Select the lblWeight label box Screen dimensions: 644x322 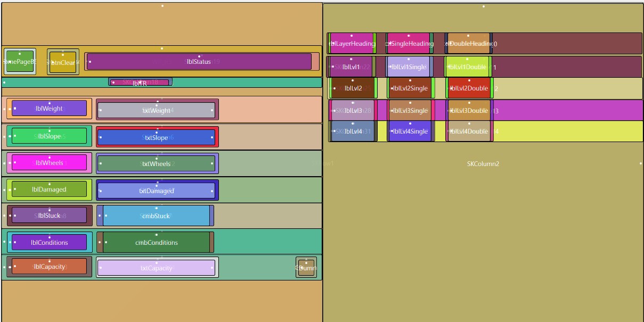coord(49,109)
